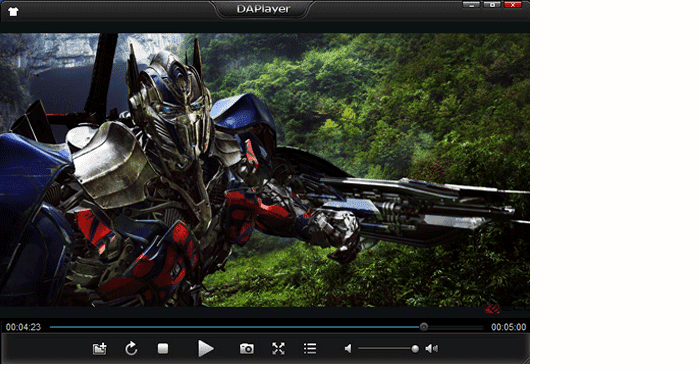Close the DAPlayer window
Image resolution: width=699 pixels, height=370 pixels.
(x=513, y=5)
